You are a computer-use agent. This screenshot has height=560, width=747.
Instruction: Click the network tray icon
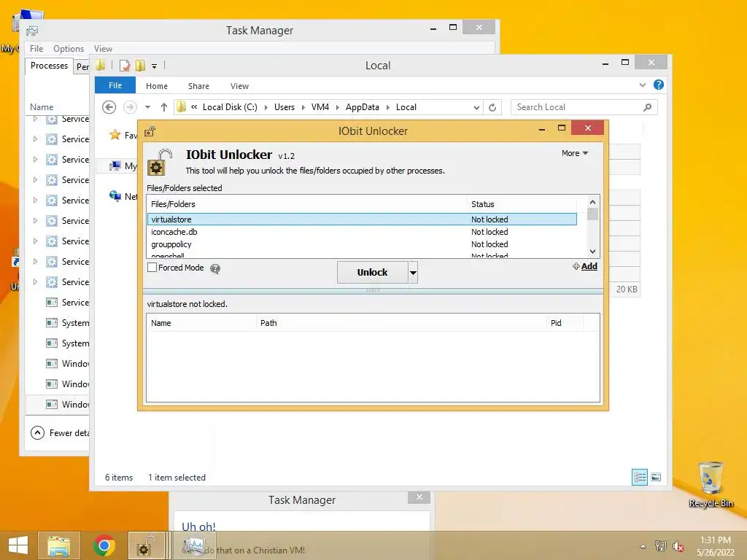point(660,546)
